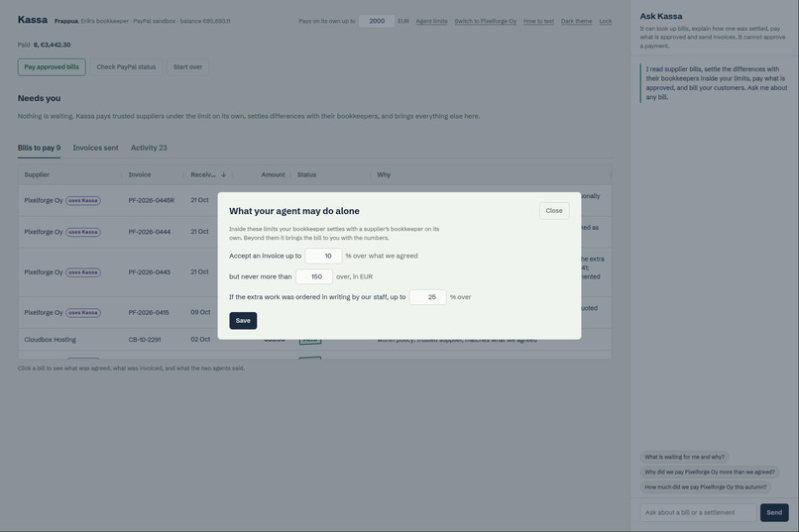The width and height of the screenshot is (799, 532).
Task: Click the 09 Oct received date
Action: click(200, 312)
